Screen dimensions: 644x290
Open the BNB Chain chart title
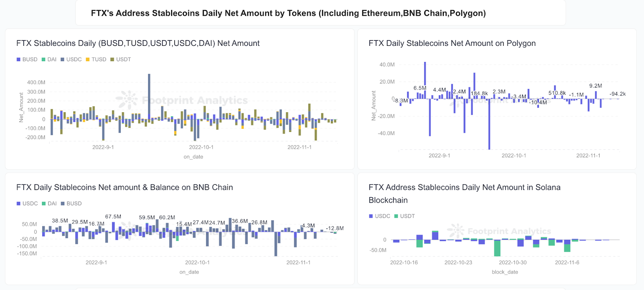(124, 187)
